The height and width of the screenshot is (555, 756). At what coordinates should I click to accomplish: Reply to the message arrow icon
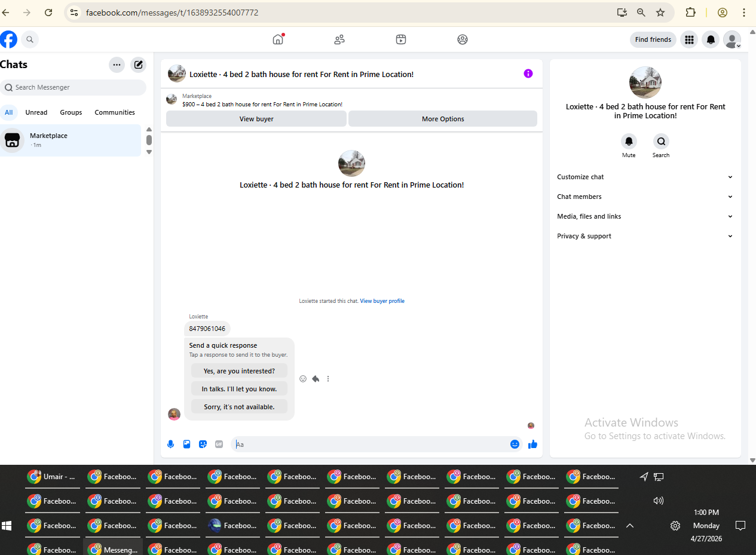(316, 379)
